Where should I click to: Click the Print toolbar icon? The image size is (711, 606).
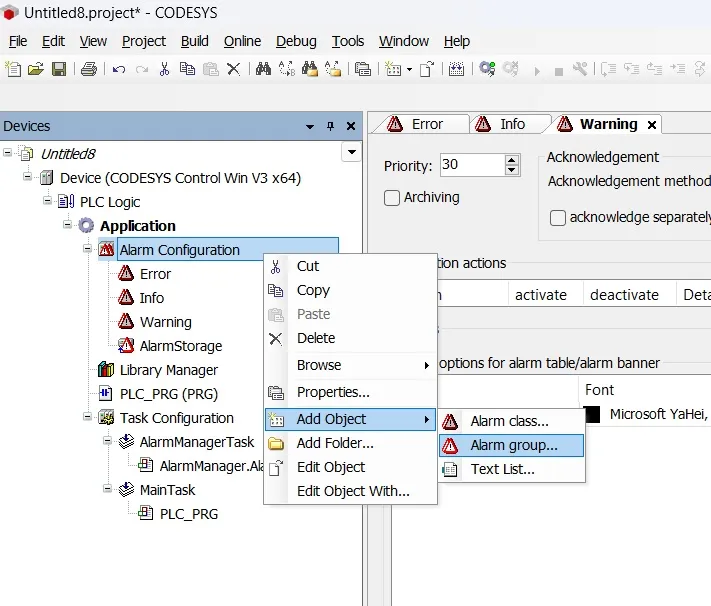(89, 69)
